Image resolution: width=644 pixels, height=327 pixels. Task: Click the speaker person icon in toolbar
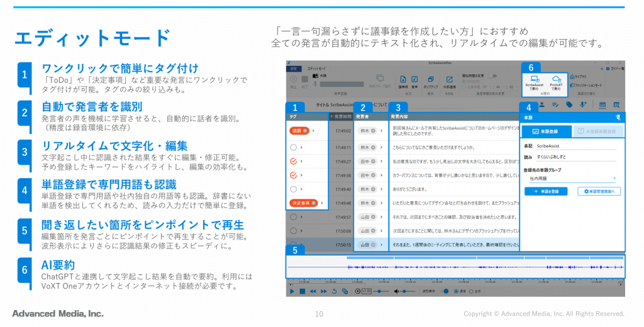pos(542,105)
